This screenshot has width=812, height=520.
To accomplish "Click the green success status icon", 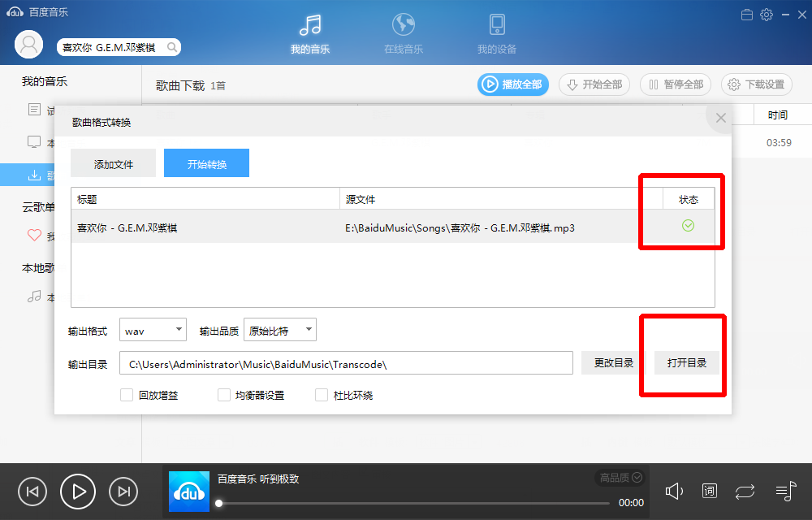I will [x=688, y=225].
